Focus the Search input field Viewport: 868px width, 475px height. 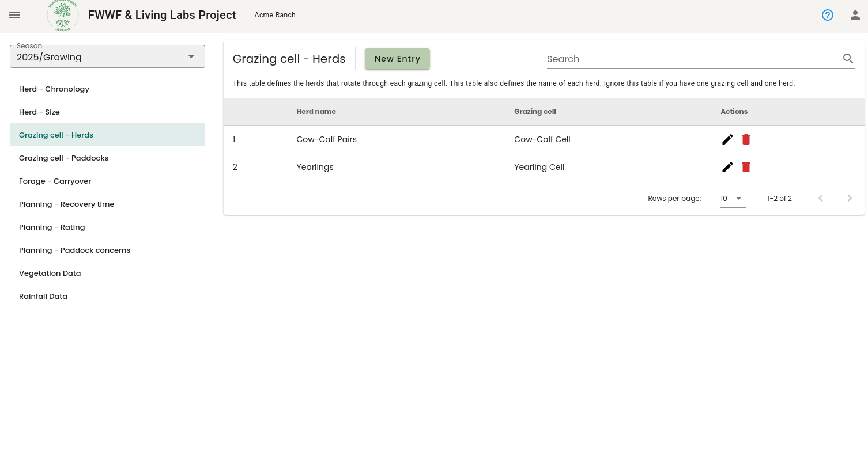(693, 59)
